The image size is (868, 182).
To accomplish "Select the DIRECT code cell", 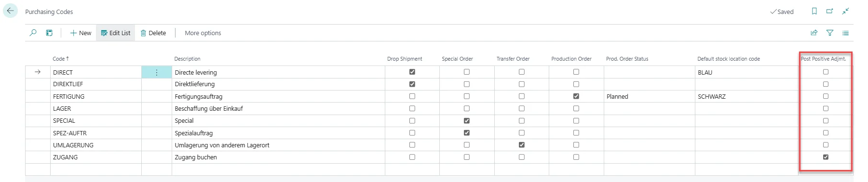I will click(95, 72).
